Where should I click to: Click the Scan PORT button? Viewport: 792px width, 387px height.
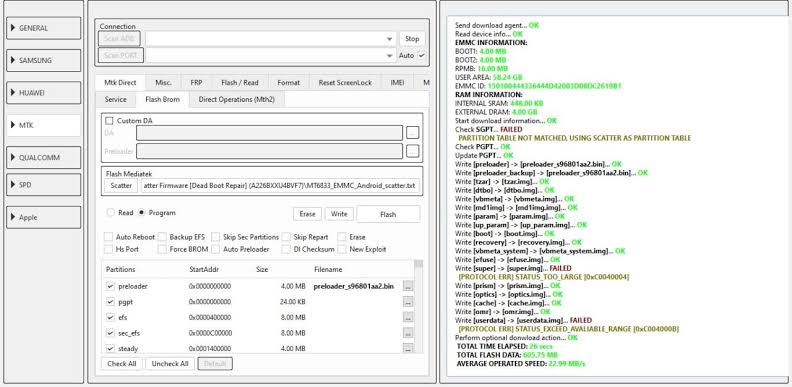[x=121, y=55]
